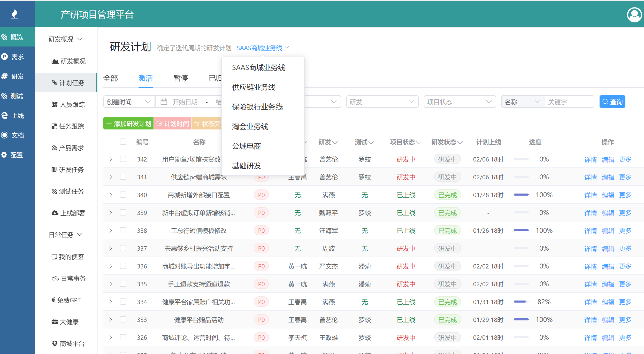Check the box for row 339
This screenshot has width=644, height=354.
pyautogui.click(x=123, y=212)
